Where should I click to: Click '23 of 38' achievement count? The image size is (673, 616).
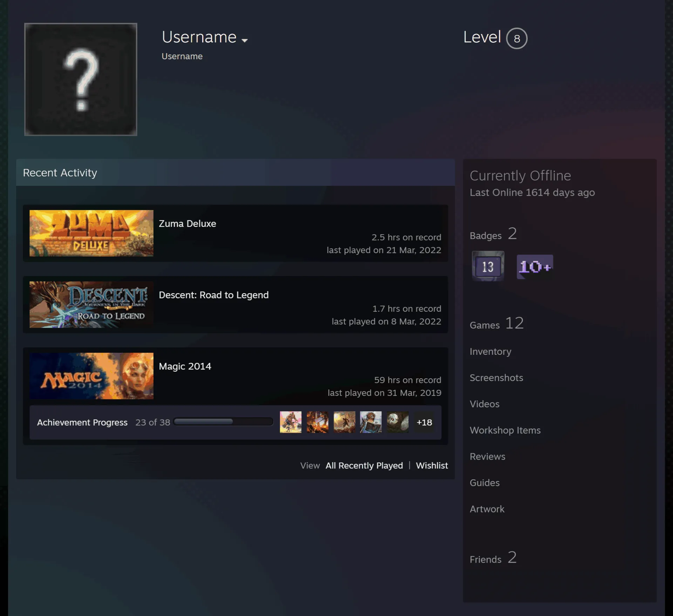tap(153, 422)
